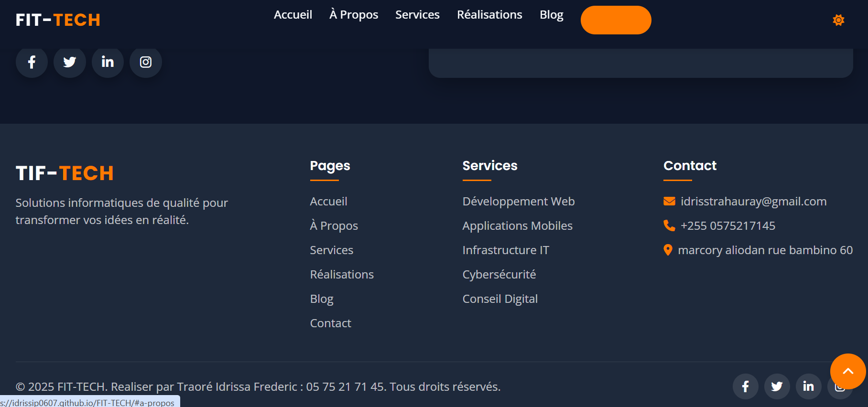The image size is (868, 407).
Task: Open Accueil in the top navigation
Action: pyautogui.click(x=293, y=15)
